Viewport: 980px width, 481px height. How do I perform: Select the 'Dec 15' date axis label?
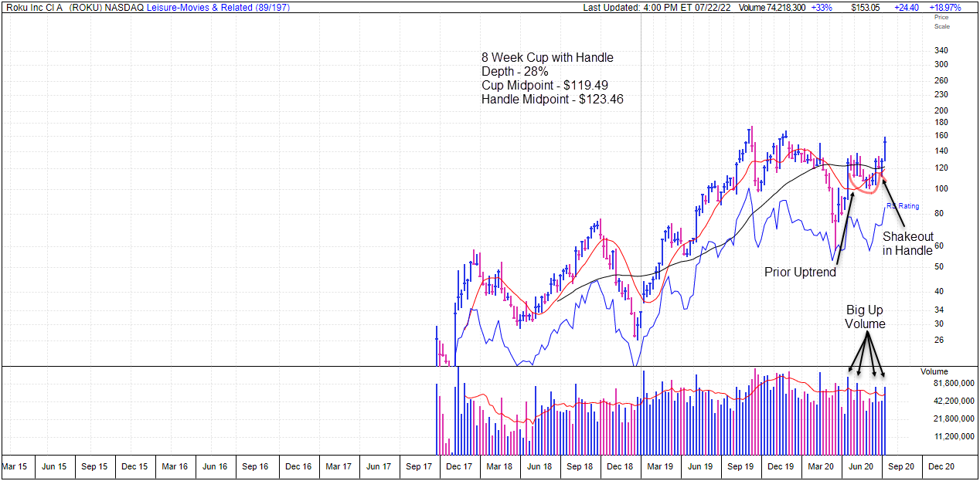click(134, 466)
